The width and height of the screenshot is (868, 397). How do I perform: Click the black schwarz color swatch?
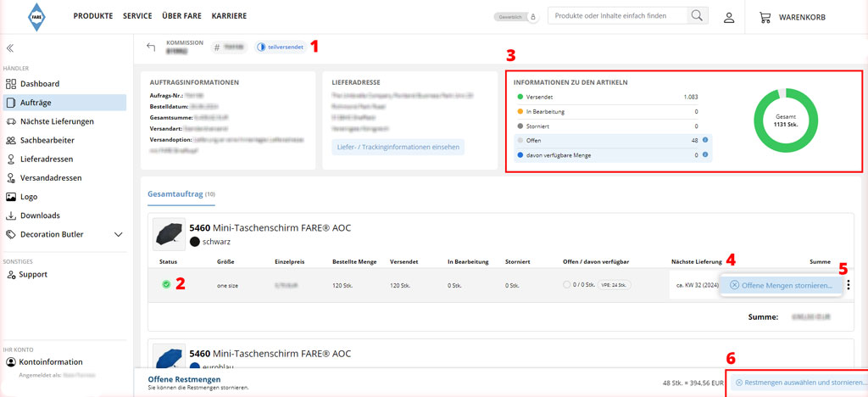click(x=194, y=242)
